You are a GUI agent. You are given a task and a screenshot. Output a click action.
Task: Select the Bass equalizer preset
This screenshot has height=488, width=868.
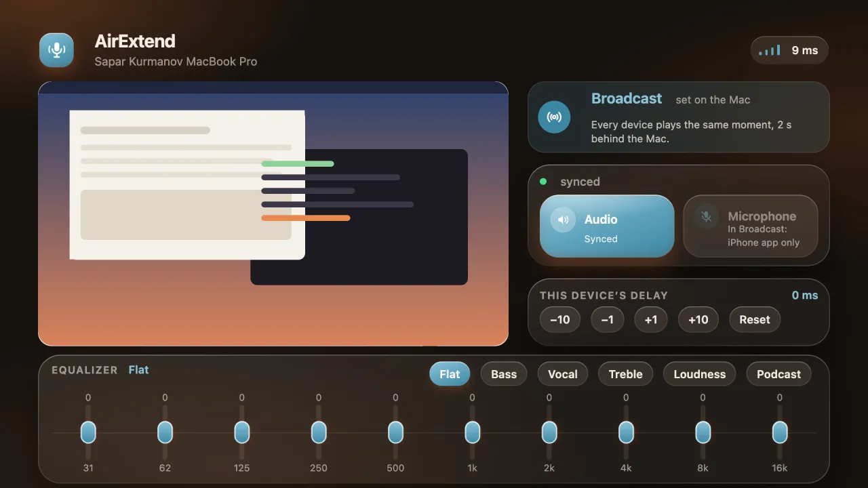[x=504, y=374]
